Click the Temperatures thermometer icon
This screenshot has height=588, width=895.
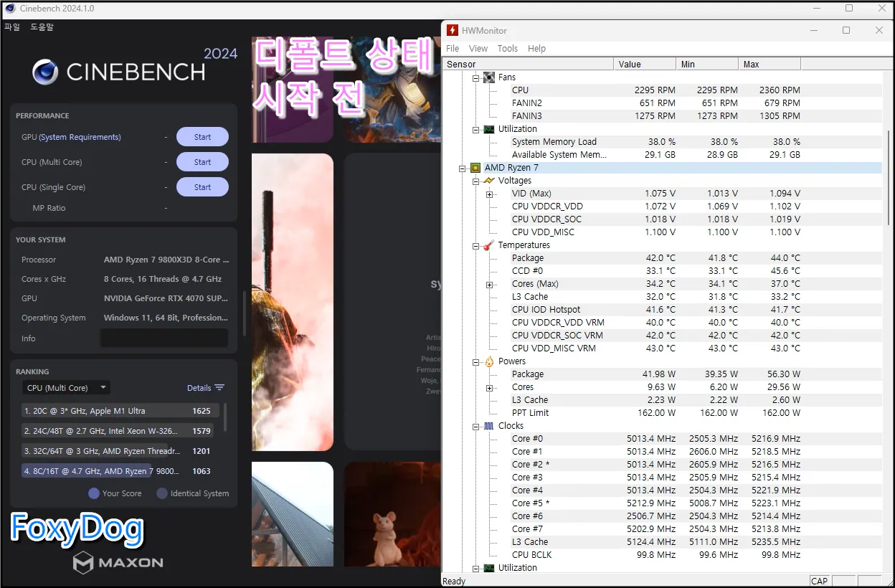click(x=489, y=245)
